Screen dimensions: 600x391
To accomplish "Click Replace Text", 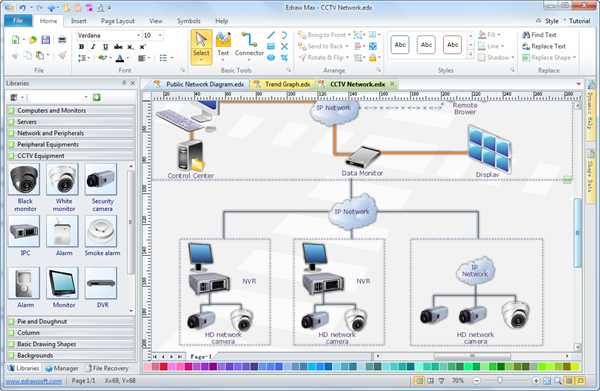I will click(x=544, y=46).
